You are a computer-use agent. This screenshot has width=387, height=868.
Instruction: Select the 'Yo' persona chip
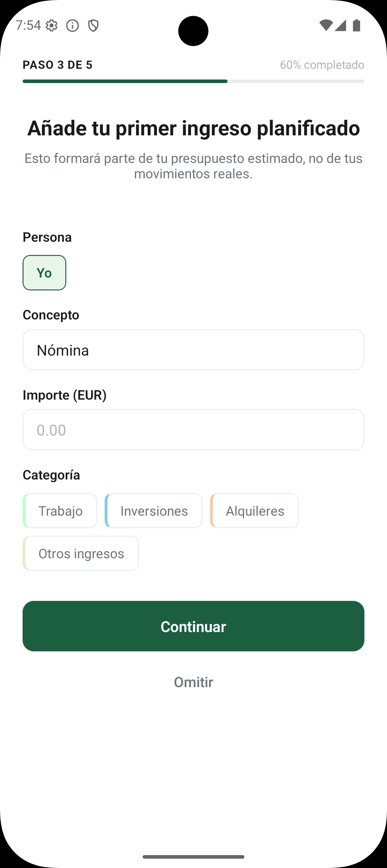[x=44, y=273]
